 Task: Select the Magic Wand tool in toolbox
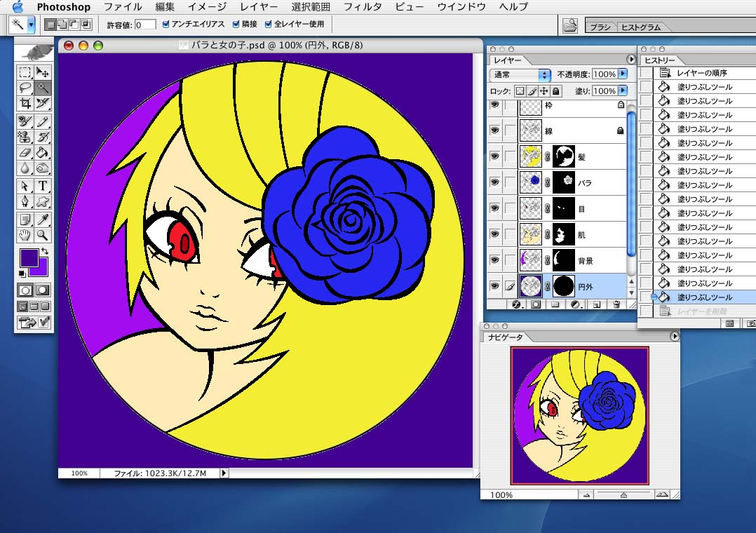[43, 87]
